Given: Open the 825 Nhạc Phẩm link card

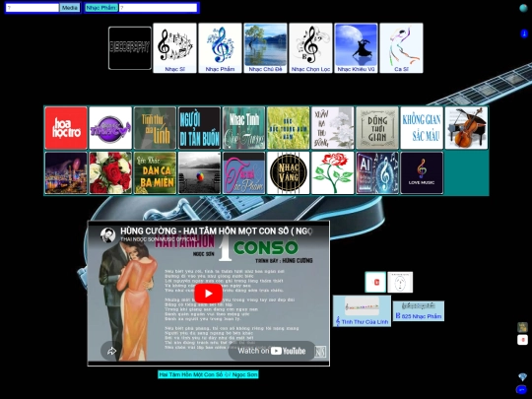Looking at the screenshot, I should point(419,311).
